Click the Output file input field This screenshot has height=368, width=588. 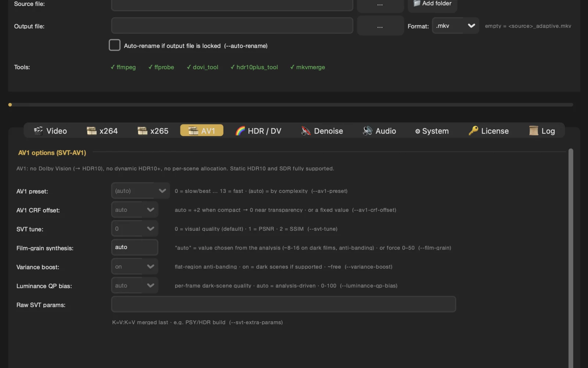pyautogui.click(x=232, y=26)
